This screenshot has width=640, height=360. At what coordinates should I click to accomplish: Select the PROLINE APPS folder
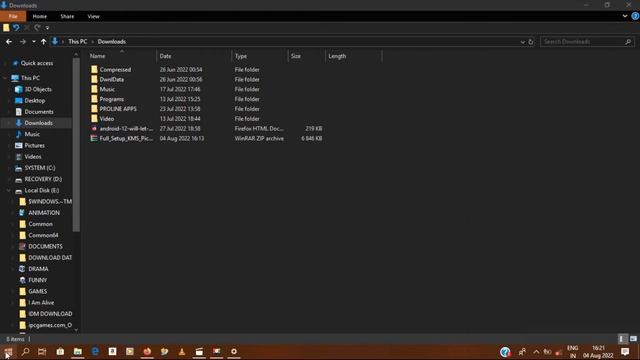click(118, 109)
